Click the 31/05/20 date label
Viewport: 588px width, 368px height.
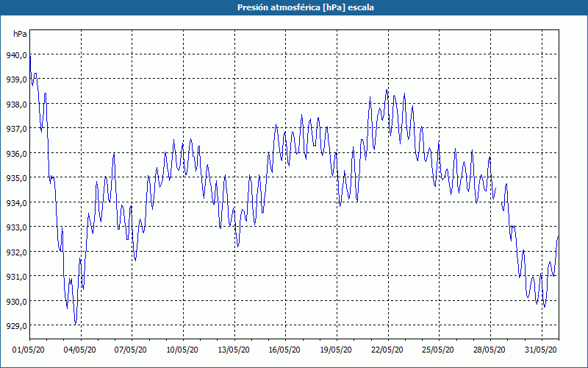[541, 350]
